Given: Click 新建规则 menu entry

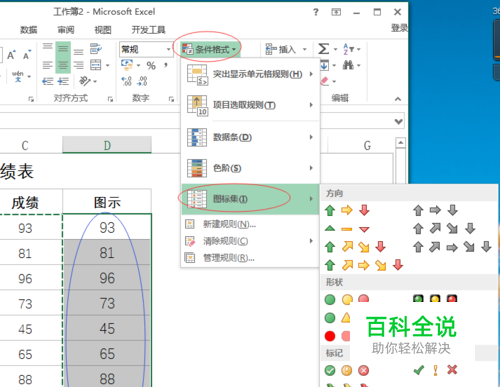Looking at the screenshot, I should click(x=250, y=224).
